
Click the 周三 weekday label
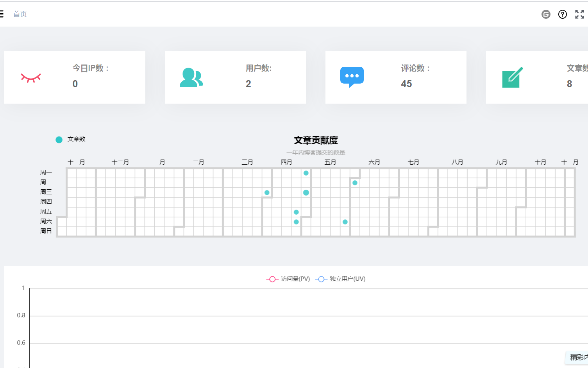[x=46, y=192]
